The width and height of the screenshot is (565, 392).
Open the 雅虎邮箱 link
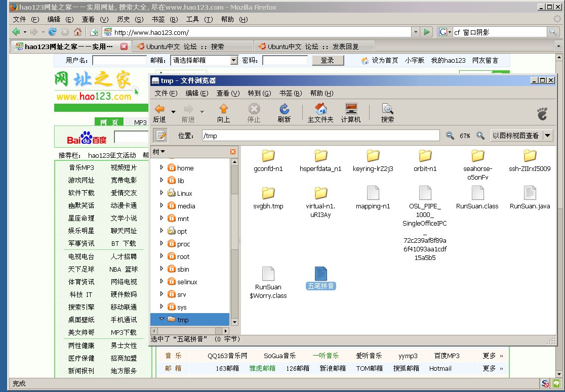tap(262, 368)
